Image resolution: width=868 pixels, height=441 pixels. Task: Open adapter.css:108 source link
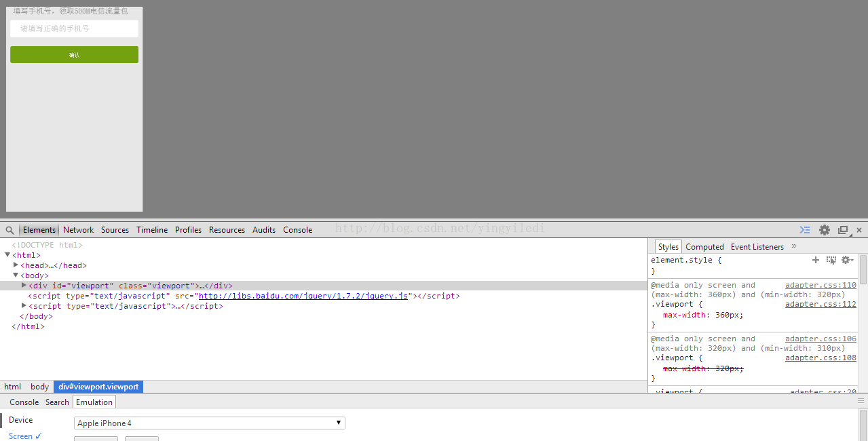pos(820,358)
